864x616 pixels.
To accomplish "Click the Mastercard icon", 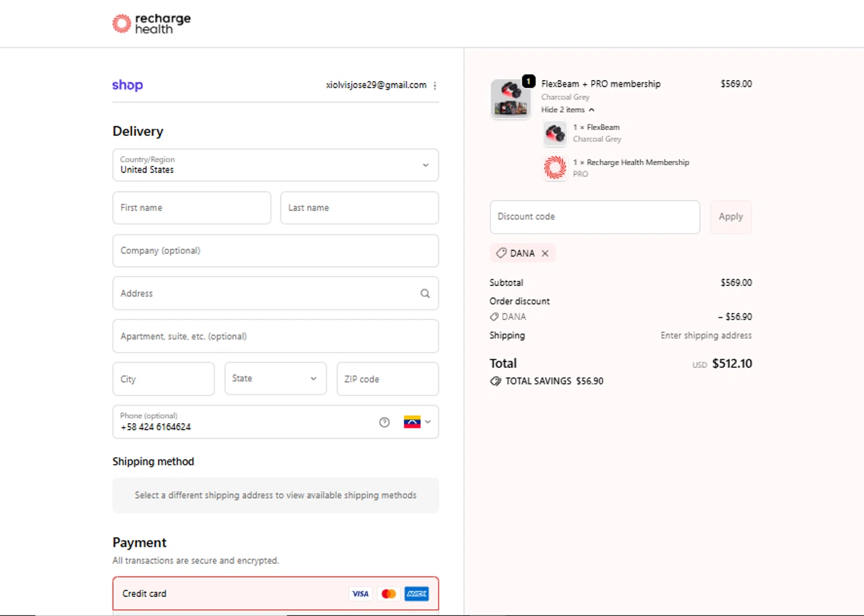I will pos(389,594).
